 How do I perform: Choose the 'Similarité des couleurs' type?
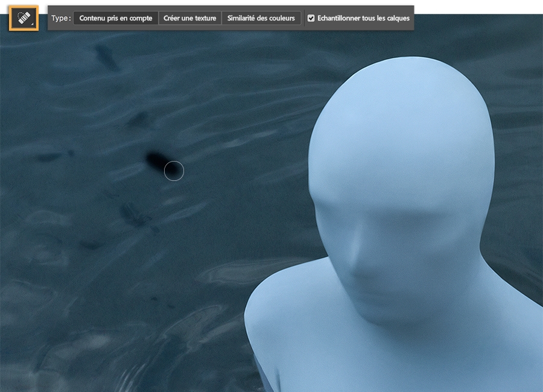coord(261,18)
